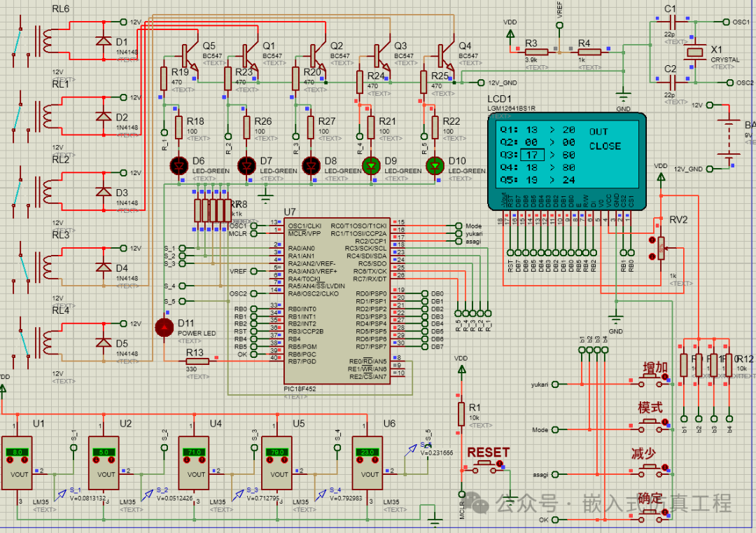
Task: Click the 'LGM12641BS1R' LCD part label
Action: point(512,109)
